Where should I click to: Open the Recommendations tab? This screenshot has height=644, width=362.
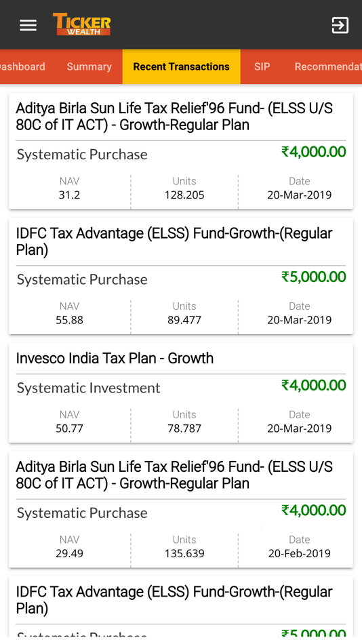click(328, 66)
